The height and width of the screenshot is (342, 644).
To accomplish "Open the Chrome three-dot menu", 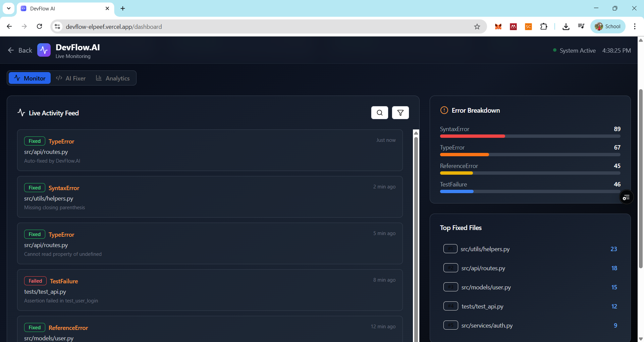I will (635, 26).
